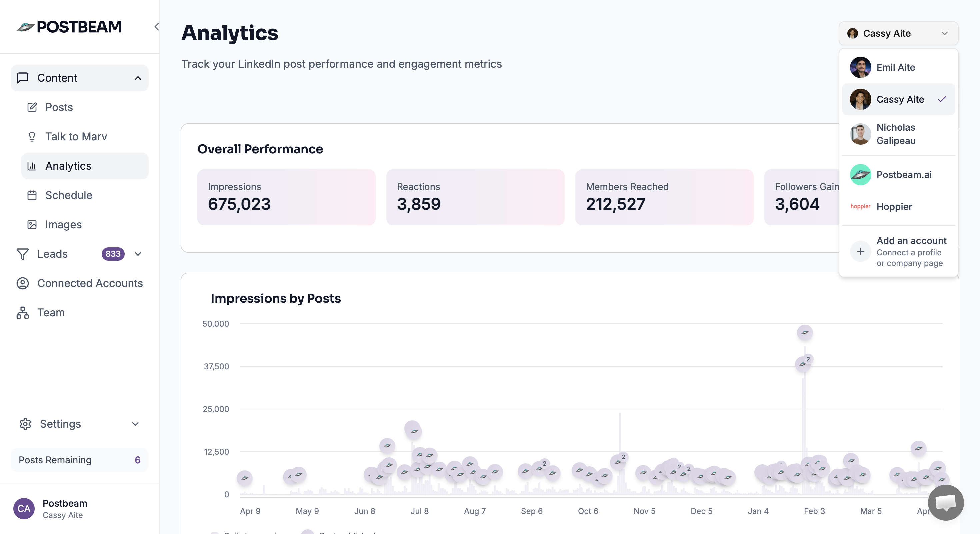Viewport: 980px width, 534px height.
Task: Collapse the Content section
Action: [138, 78]
